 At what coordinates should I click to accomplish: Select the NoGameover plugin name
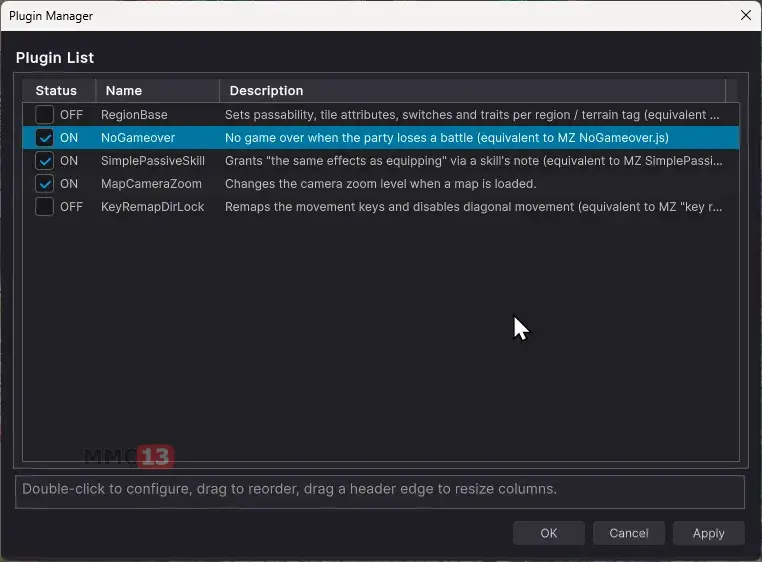[x=138, y=138]
